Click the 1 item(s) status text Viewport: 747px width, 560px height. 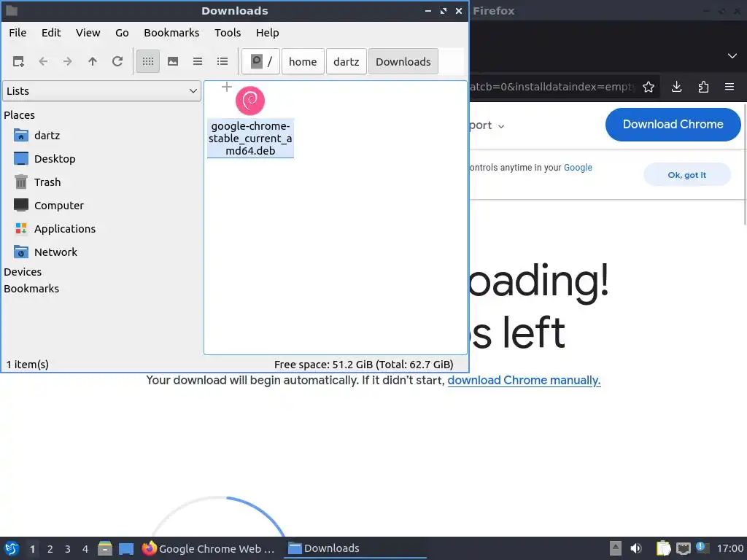tap(27, 365)
